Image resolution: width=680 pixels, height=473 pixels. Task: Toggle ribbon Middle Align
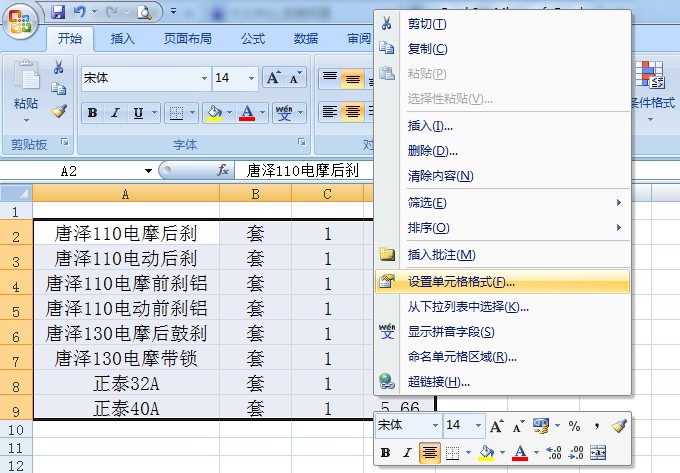(352, 78)
